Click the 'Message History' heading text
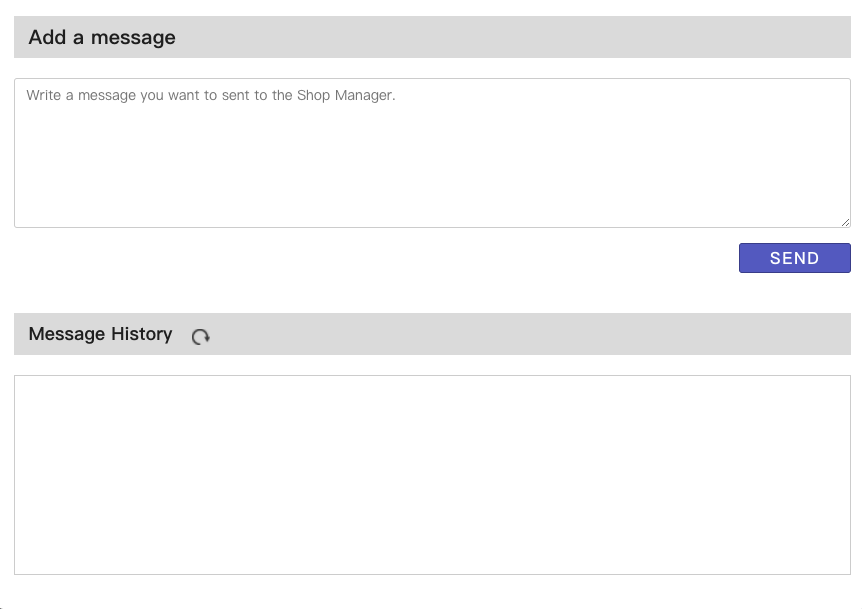Image resolution: width=862 pixels, height=609 pixels. point(100,334)
